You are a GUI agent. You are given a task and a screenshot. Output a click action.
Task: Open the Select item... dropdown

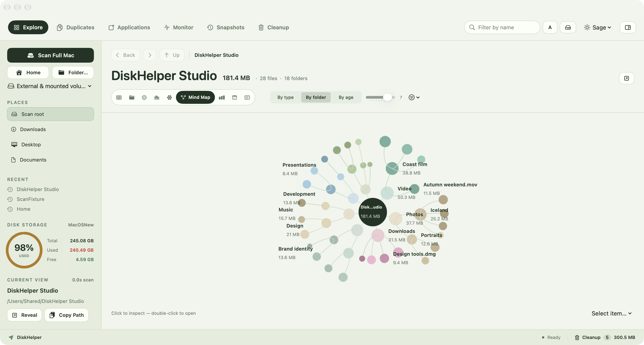pyautogui.click(x=612, y=313)
